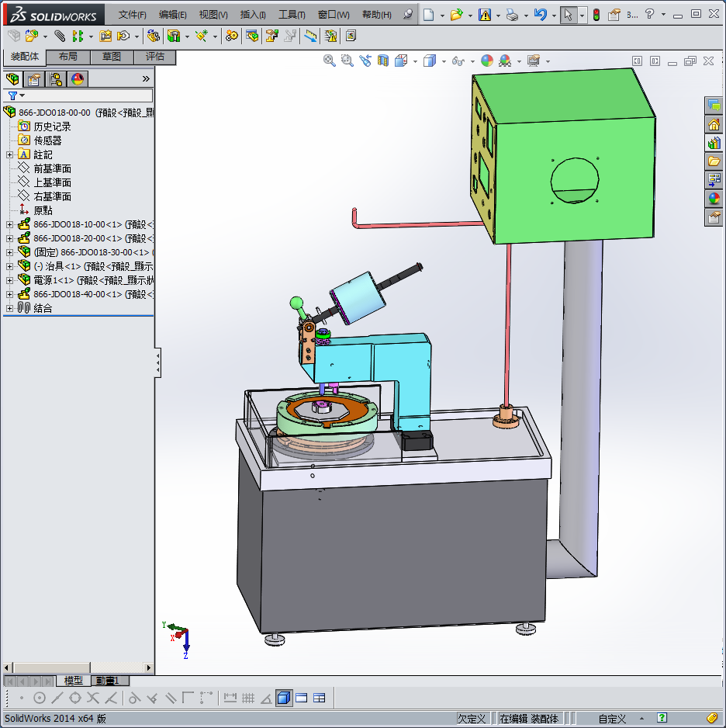
Task: Toggle the grid snap icon in bottom toolbar
Action: [248, 698]
